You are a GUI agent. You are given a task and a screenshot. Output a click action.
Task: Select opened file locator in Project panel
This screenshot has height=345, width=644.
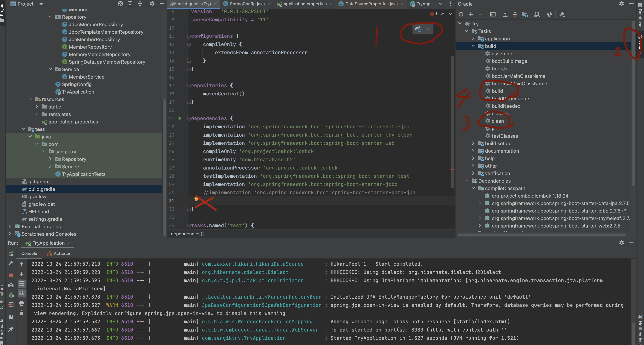120,4
